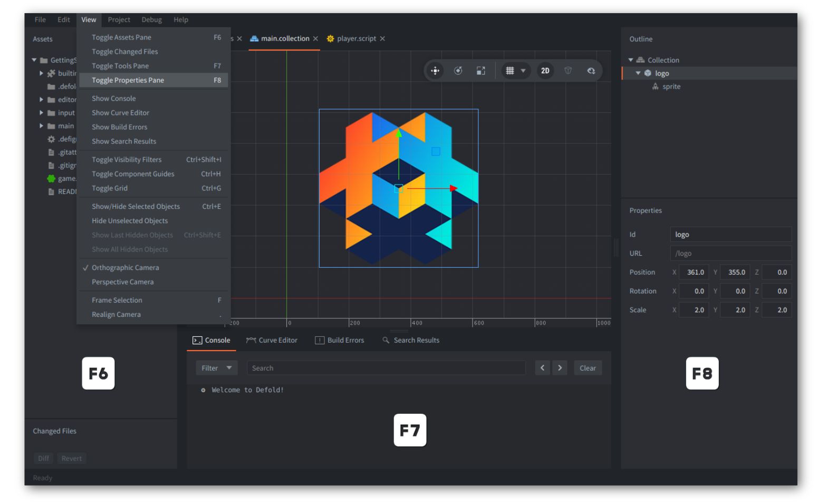Go to next console search result

pos(560,368)
